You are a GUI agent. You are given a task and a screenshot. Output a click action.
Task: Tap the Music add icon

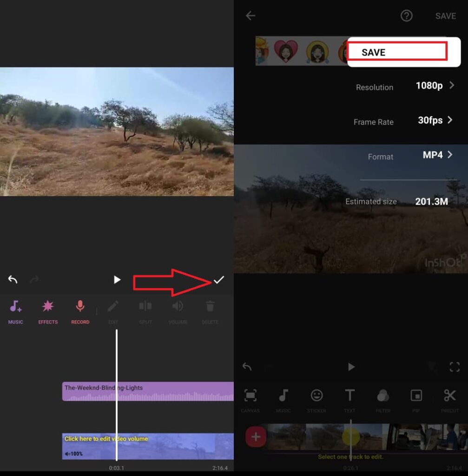(x=15, y=307)
